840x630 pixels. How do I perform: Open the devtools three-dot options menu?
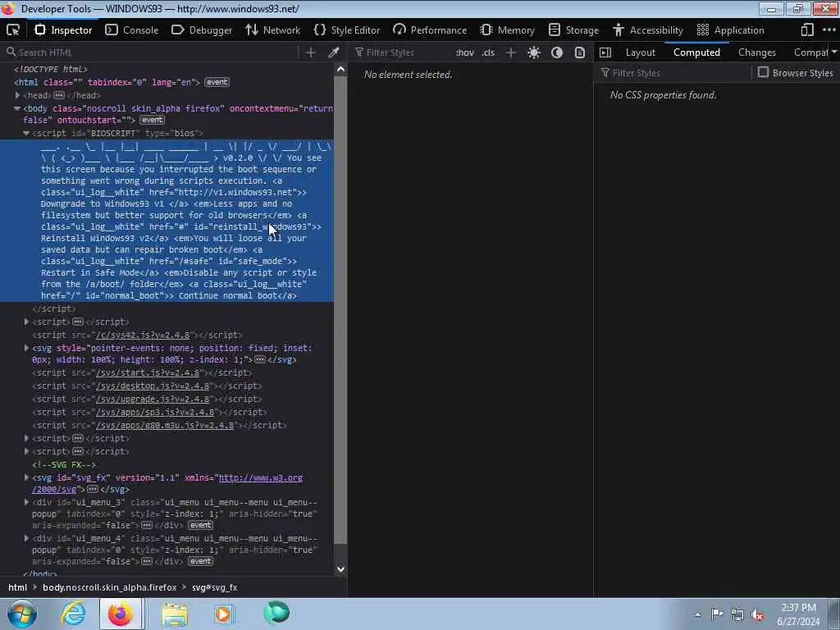click(x=829, y=30)
